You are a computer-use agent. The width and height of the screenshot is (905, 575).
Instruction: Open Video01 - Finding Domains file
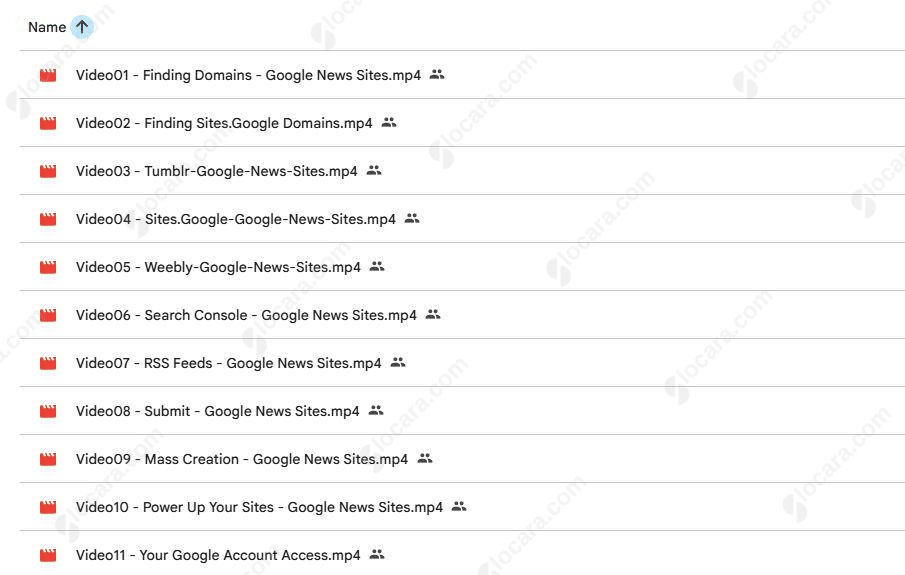tap(248, 75)
